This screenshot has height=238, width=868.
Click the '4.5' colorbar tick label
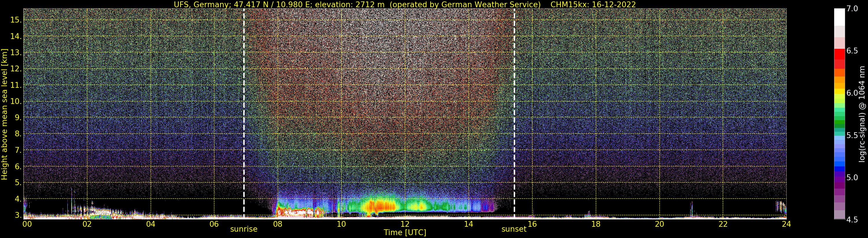pos(852,220)
